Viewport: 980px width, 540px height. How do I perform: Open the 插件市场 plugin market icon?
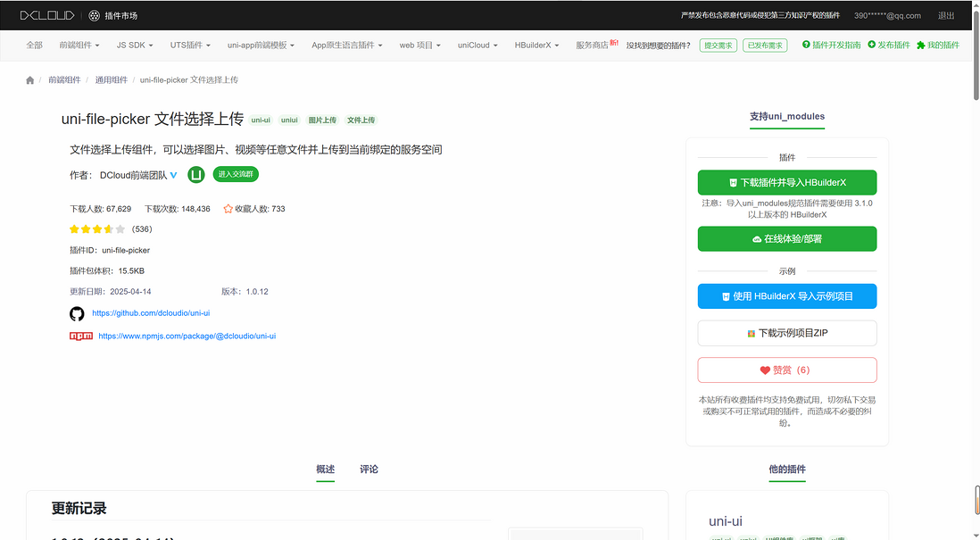click(x=95, y=16)
